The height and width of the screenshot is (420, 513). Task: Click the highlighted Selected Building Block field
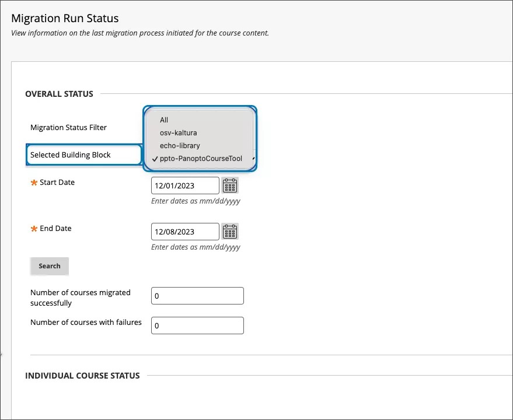pyautogui.click(x=83, y=155)
